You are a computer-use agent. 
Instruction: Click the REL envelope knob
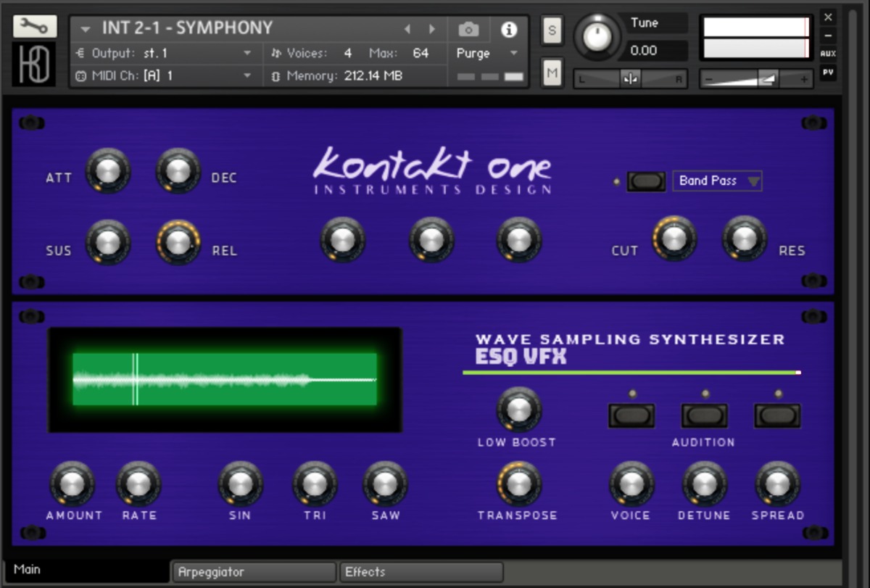pyautogui.click(x=178, y=243)
